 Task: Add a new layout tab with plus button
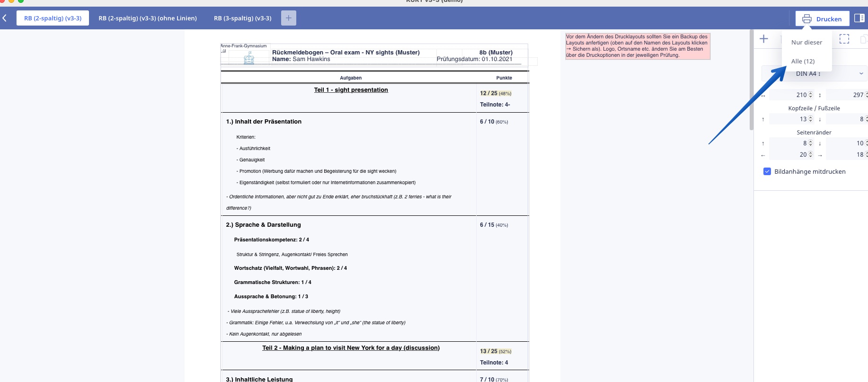click(289, 18)
